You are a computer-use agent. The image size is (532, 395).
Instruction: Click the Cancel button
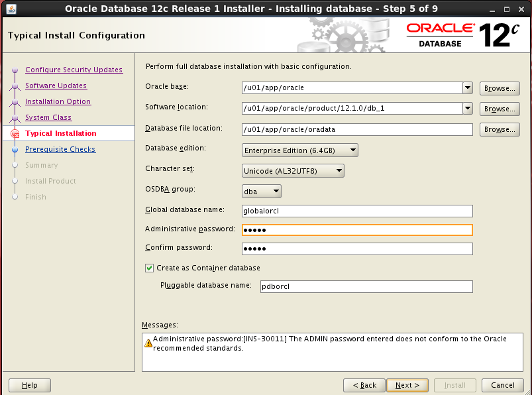click(502, 385)
